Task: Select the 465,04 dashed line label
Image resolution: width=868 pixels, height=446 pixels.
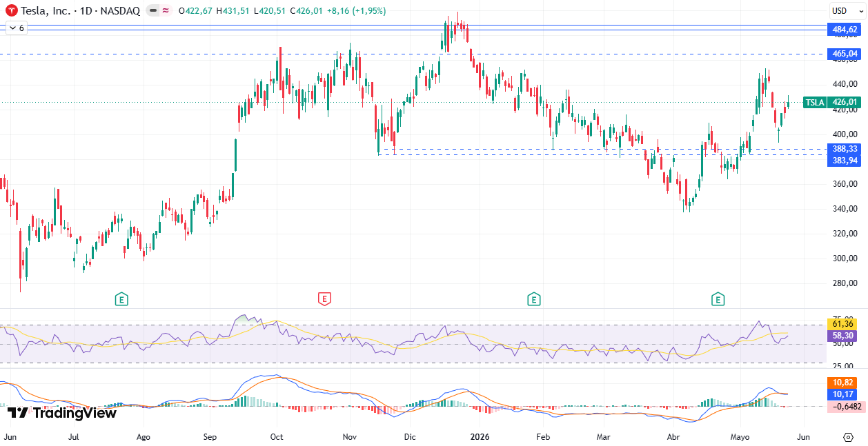Action: pos(845,54)
